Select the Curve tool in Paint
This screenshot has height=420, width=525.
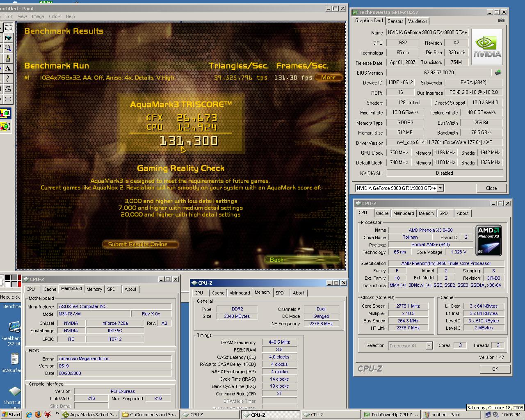coord(8,79)
